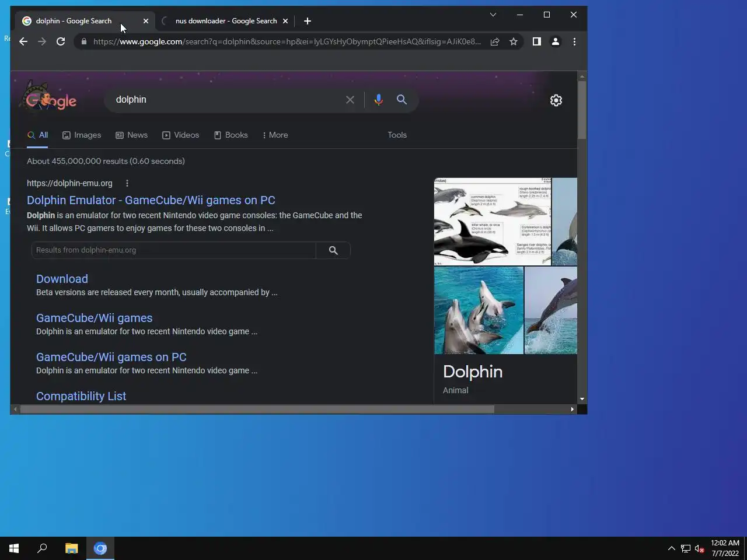This screenshot has width=747, height=560.
Task: Open File Explorer from the taskbar
Action: point(71,548)
